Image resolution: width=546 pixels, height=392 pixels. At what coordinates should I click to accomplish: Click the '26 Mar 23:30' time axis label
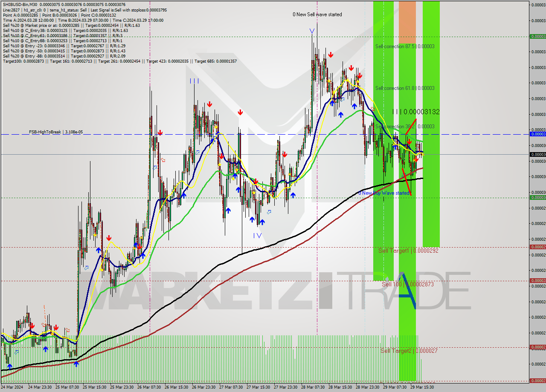[204, 387]
